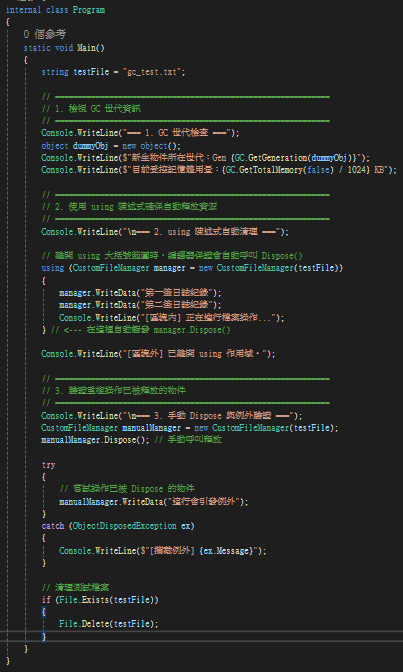Click comment starting "// 離開 using" mentioning Dispose()
The width and height of the screenshot is (403, 672).
click(172, 256)
